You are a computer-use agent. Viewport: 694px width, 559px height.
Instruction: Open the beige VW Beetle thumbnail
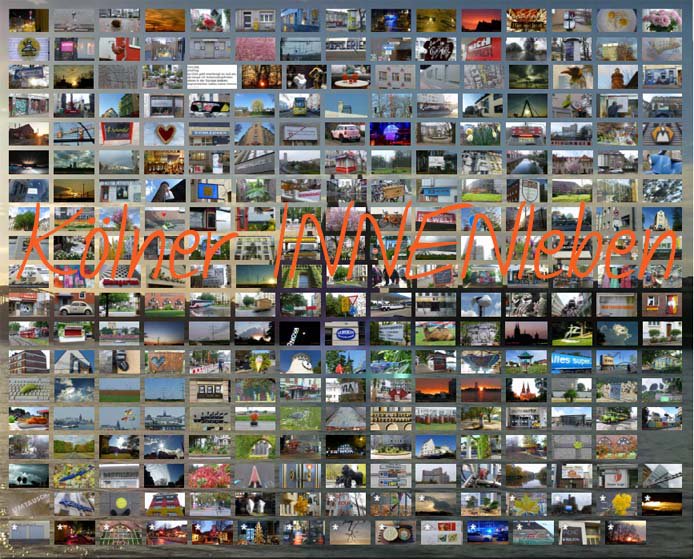pyautogui.click(x=74, y=305)
